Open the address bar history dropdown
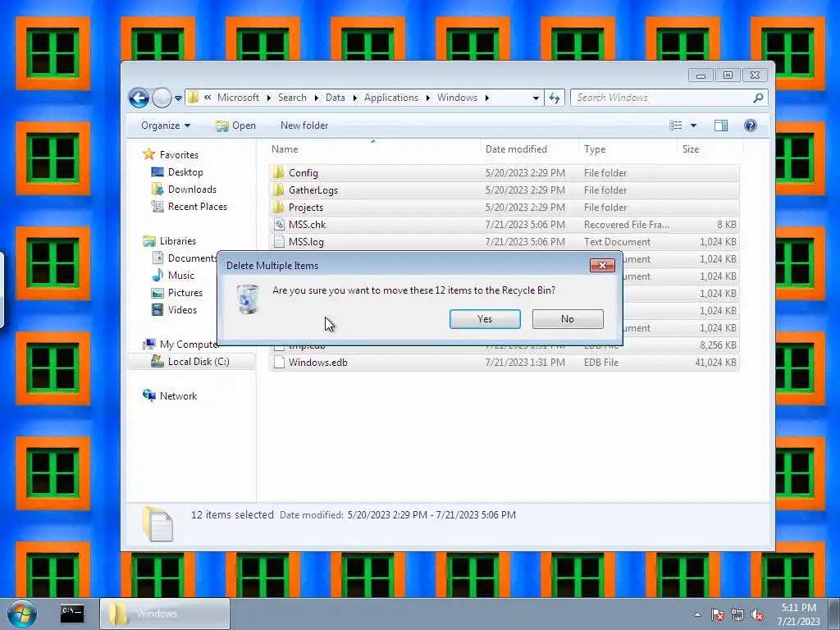Viewport: 840px width, 630px height. coord(535,98)
